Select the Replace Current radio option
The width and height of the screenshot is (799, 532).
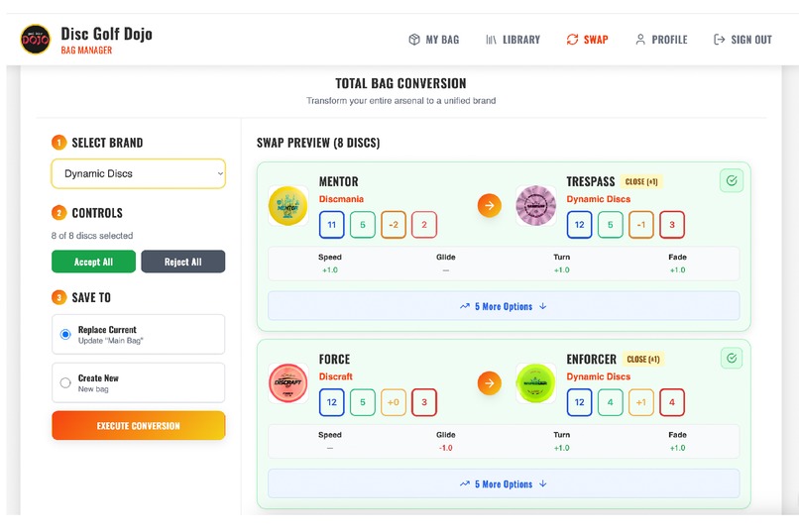tap(65, 335)
